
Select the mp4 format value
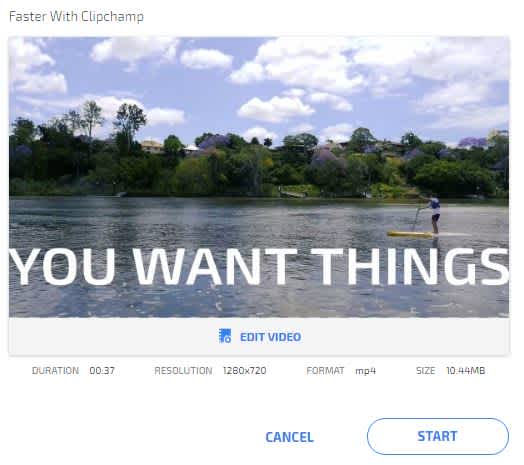tap(366, 371)
